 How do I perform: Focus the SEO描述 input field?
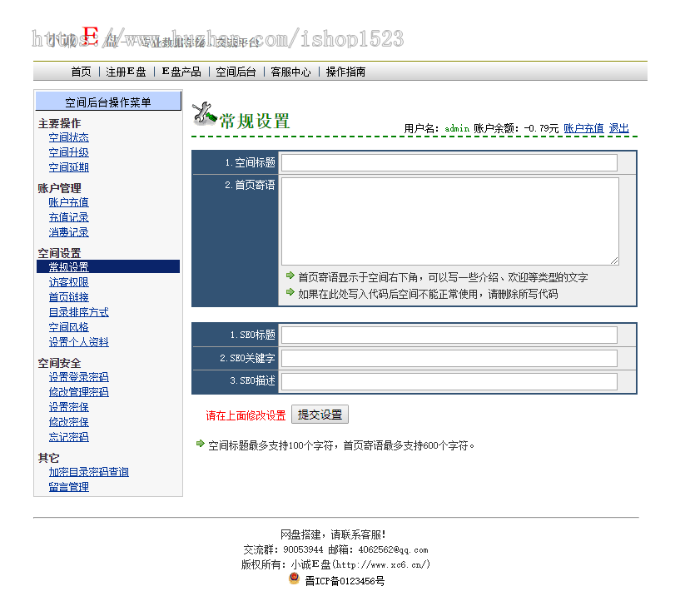[x=449, y=381]
